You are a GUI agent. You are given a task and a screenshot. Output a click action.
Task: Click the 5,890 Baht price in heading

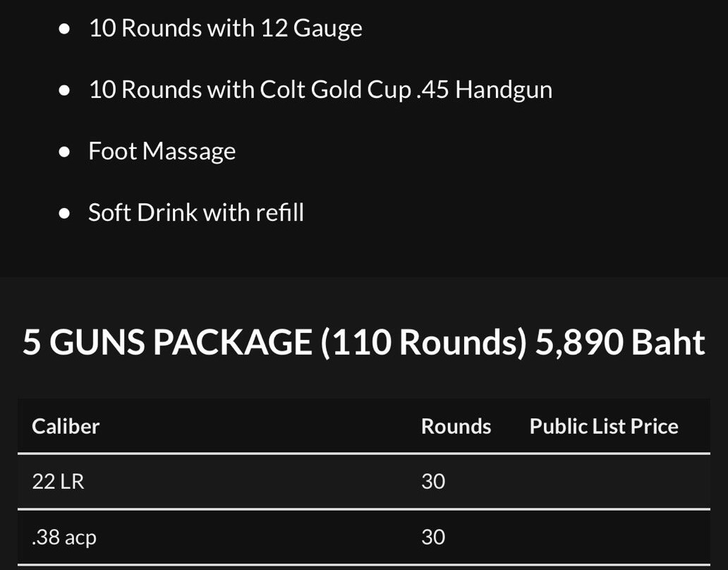[x=620, y=343]
